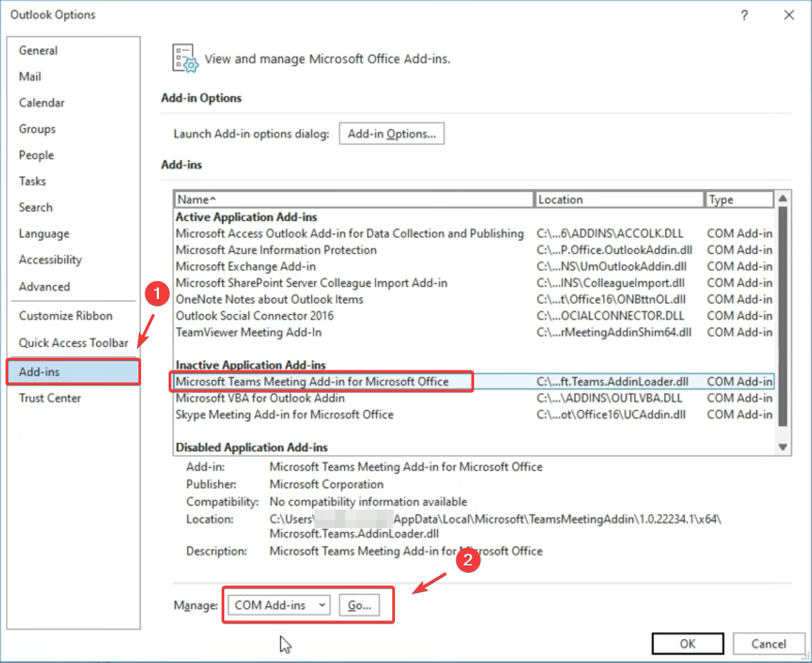812x663 pixels.
Task: Click the add-ins list scrollbar thumb
Action: [x=783, y=317]
